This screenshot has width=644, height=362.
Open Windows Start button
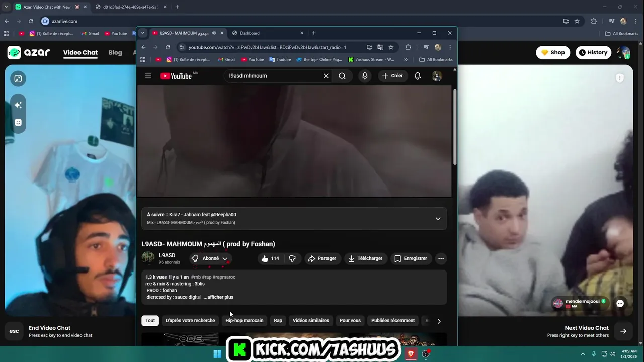point(217,354)
